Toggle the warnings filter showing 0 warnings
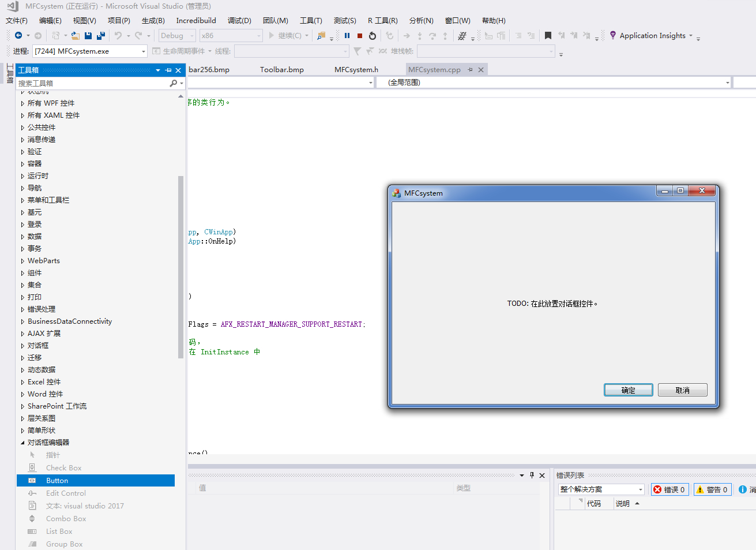 tap(712, 489)
